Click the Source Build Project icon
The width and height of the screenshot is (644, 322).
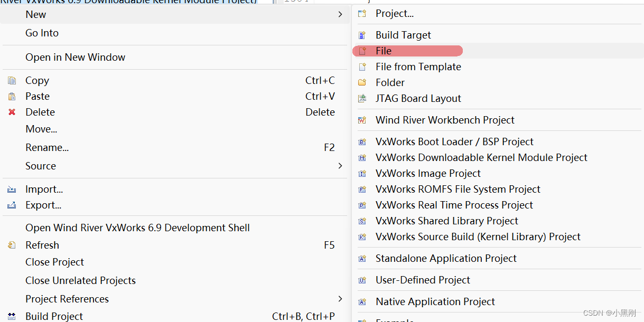point(362,237)
